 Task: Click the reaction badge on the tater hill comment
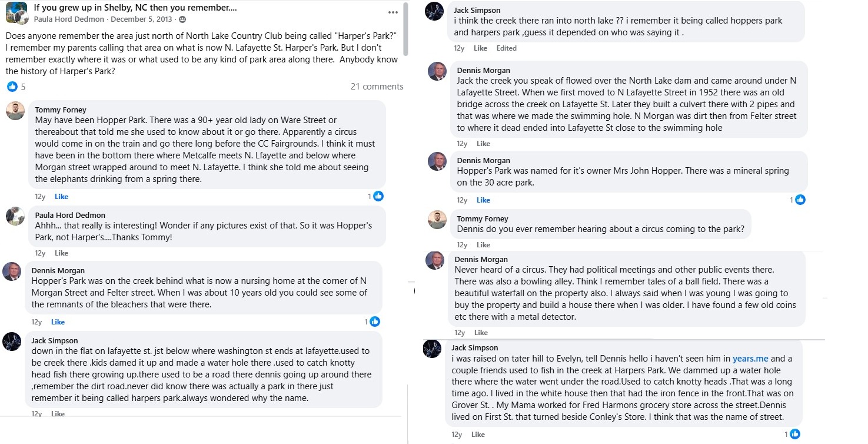tap(795, 434)
